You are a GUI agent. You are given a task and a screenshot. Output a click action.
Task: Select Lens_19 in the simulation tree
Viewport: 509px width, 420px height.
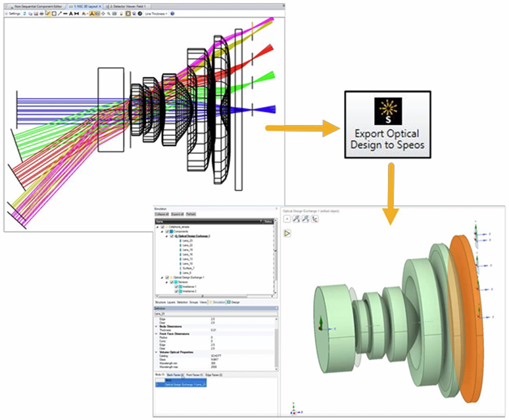coord(187,250)
